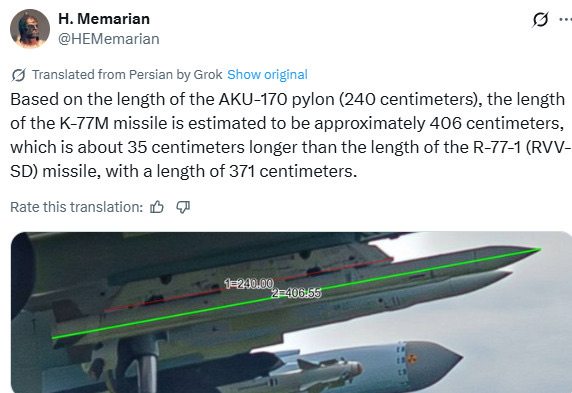Open the H. Memarian display name

(104, 19)
